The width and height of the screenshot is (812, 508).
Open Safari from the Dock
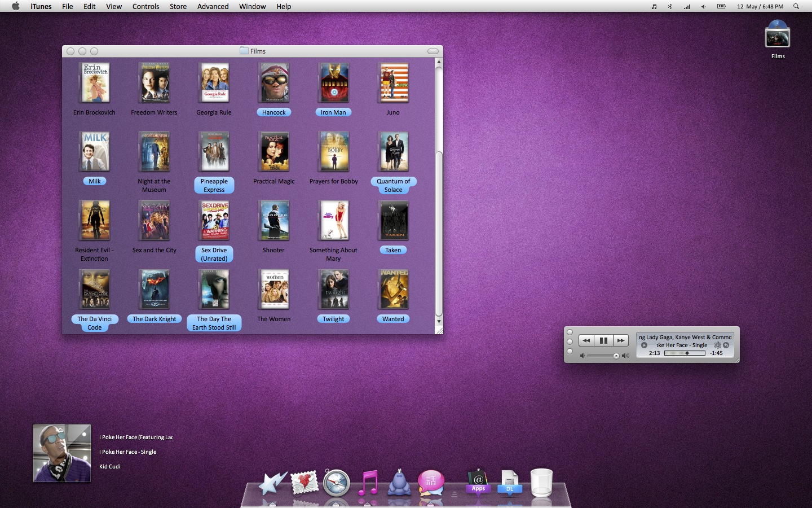click(x=337, y=483)
